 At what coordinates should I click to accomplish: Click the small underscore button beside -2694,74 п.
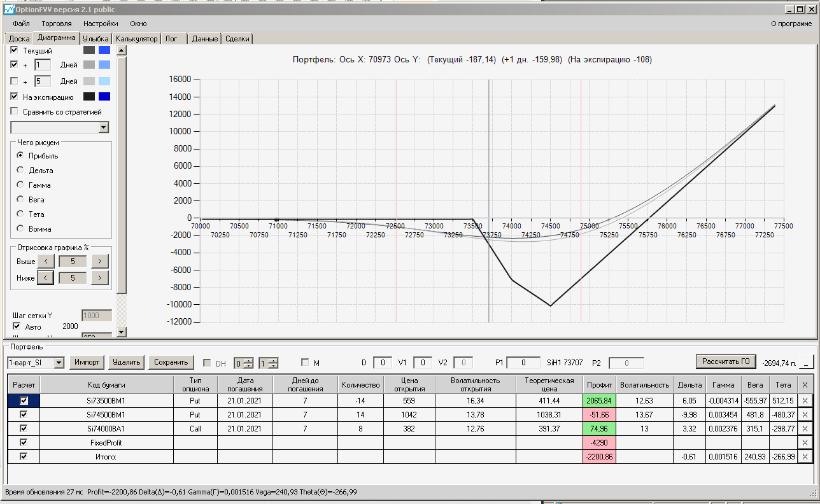806,362
